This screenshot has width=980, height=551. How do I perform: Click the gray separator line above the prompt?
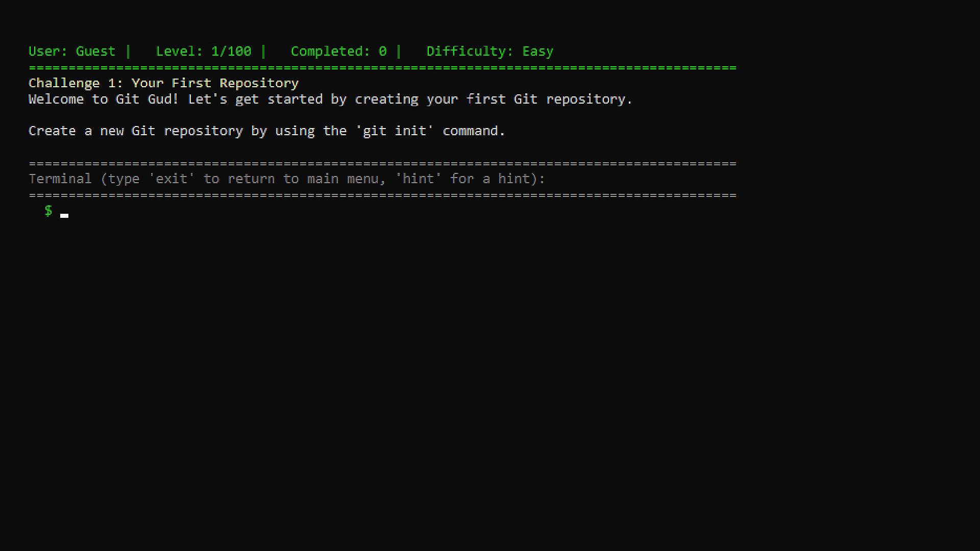[x=382, y=195]
